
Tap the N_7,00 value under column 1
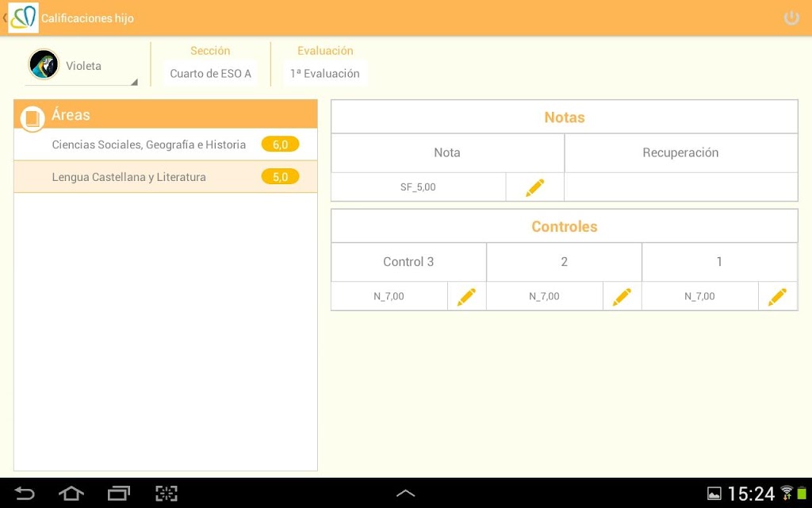699,297
